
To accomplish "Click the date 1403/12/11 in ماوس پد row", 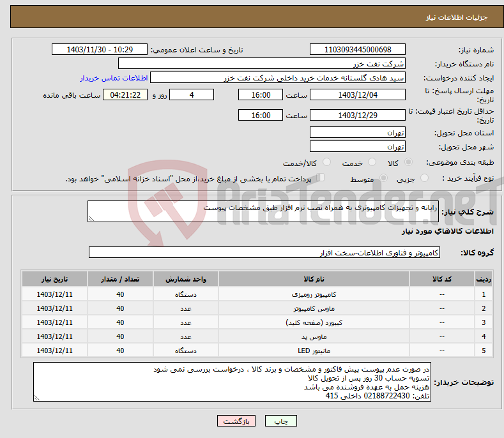I will [54, 336].
